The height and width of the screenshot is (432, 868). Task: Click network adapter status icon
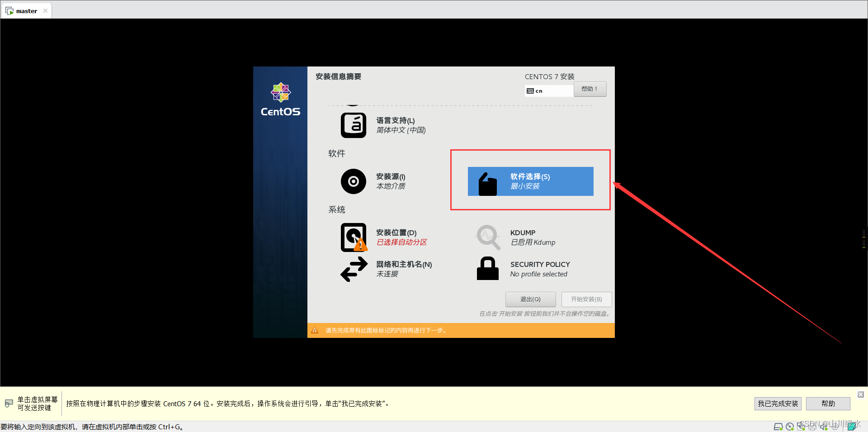pyautogui.click(x=801, y=427)
